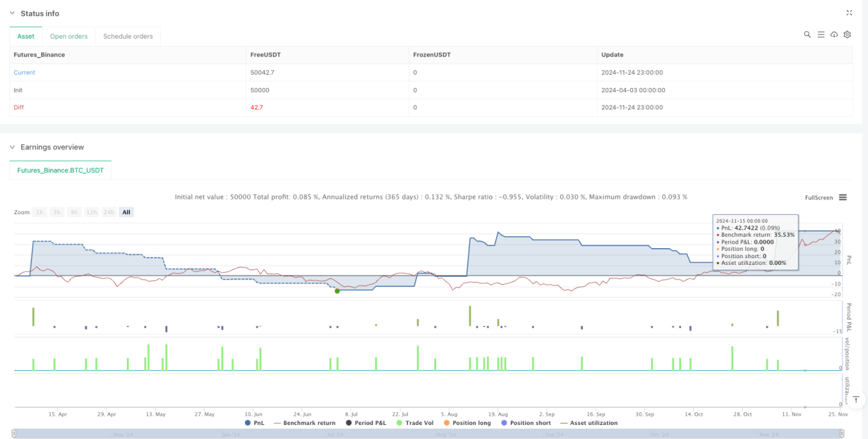The image size is (868, 439).
Task: Open the chart hamburger menu beside FullScreen
Action: pos(843,197)
